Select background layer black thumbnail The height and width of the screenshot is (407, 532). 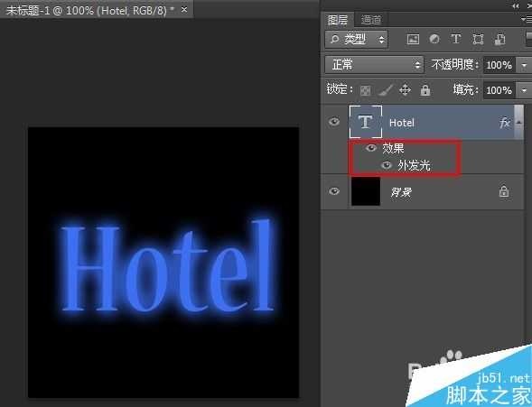pyautogui.click(x=366, y=191)
